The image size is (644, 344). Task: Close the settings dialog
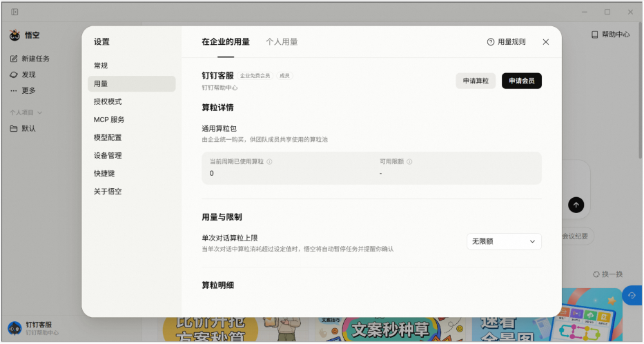546,42
